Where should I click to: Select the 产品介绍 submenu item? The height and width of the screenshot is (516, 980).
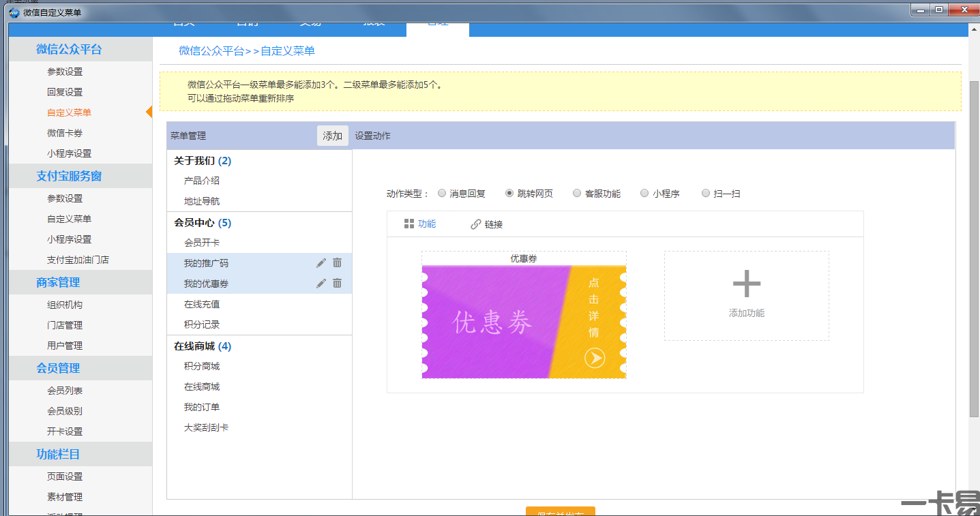point(202,181)
